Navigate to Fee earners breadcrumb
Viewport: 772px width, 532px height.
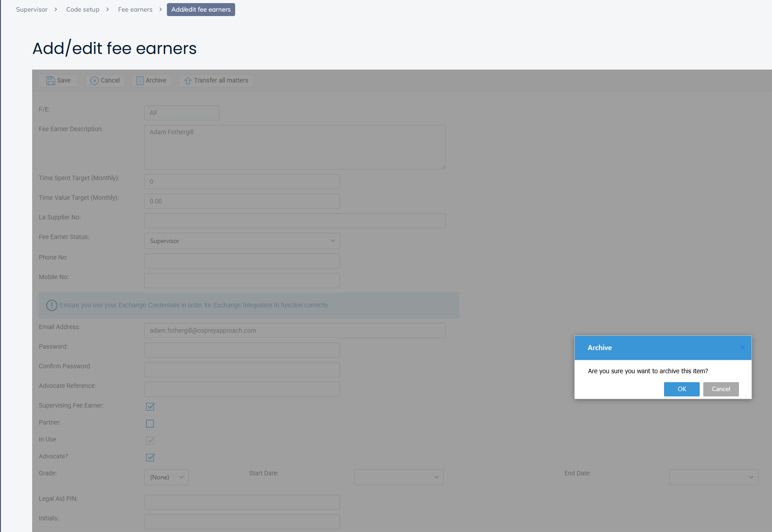135,9
